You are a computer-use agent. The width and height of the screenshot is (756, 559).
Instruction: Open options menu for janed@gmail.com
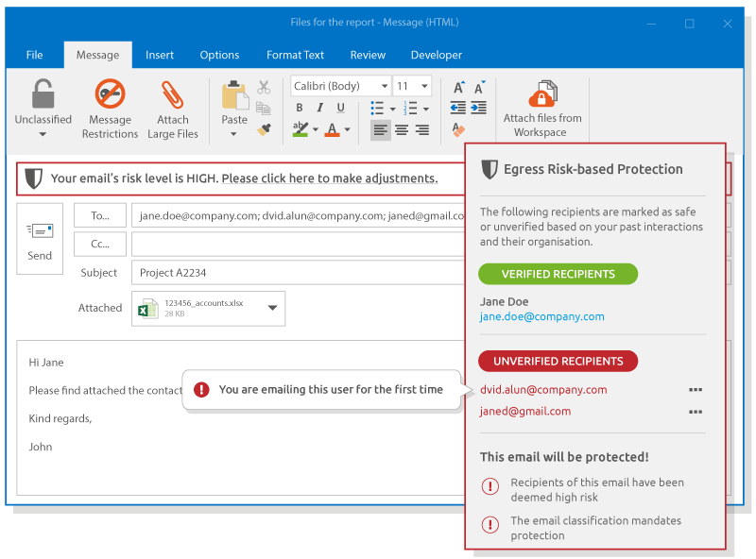(696, 412)
